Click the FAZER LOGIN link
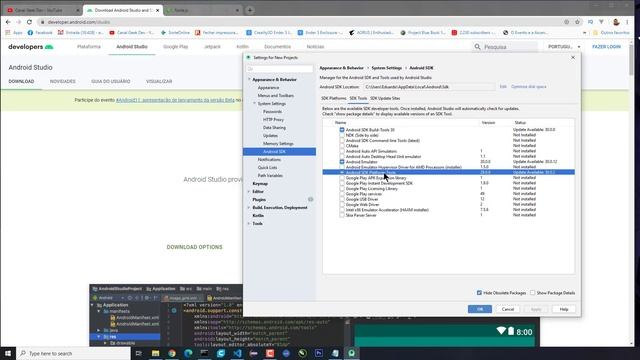The width and height of the screenshot is (640, 360). tap(606, 47)
